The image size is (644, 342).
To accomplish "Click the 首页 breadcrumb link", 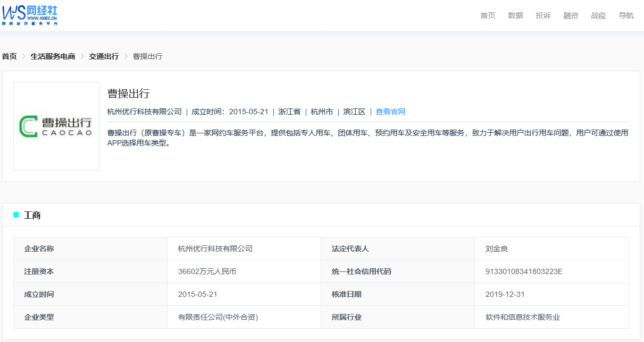I will pyautogui.click(x=10, y=56).
